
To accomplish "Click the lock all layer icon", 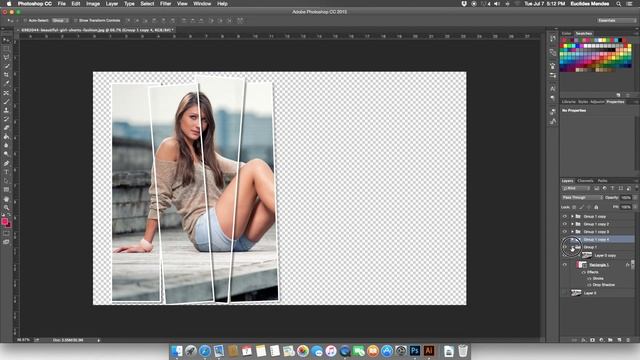I will [x=596, y=207].
